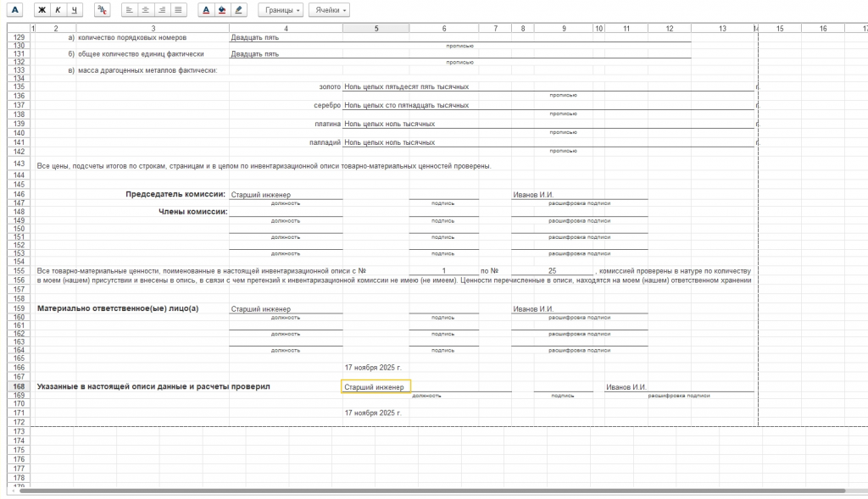Pick cell background fill color

[x=222, y=10]
